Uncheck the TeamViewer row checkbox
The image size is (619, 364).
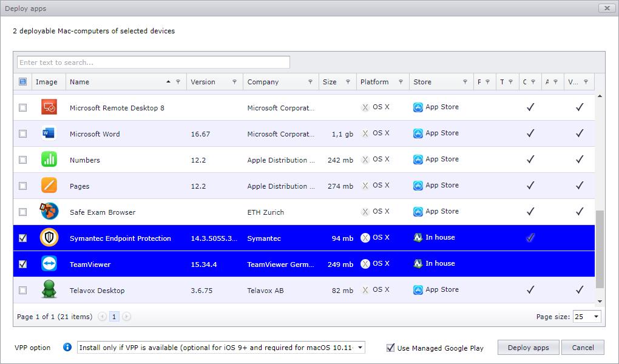click(x=23, y=264)
